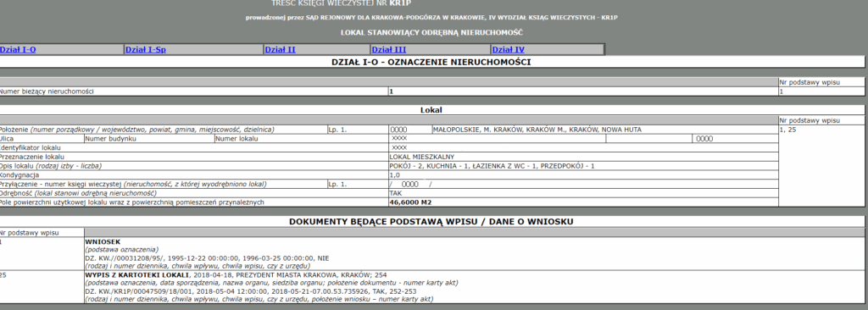
Task: Click the Opis lokalu row label
Action: tap(51, 166)
